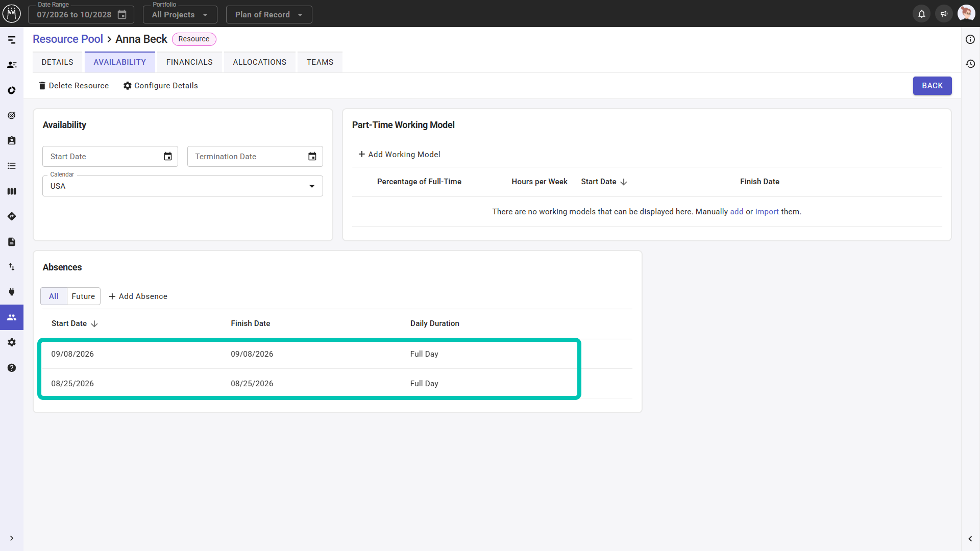Open the info icon on right panel

point(970,39)
